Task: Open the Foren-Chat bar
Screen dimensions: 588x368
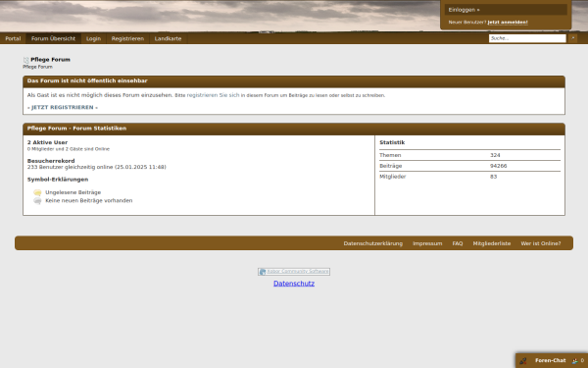Action: (x=552, y=360)
